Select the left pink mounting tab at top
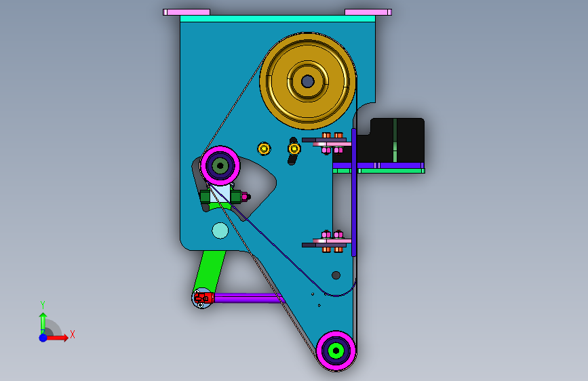 click(x=187, y=12)
